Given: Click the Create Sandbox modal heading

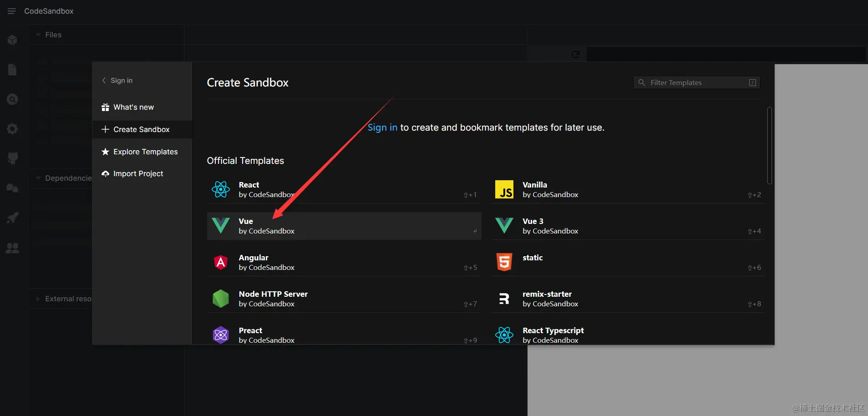Looking at the screenshot, I should click(x=248, y=82).
